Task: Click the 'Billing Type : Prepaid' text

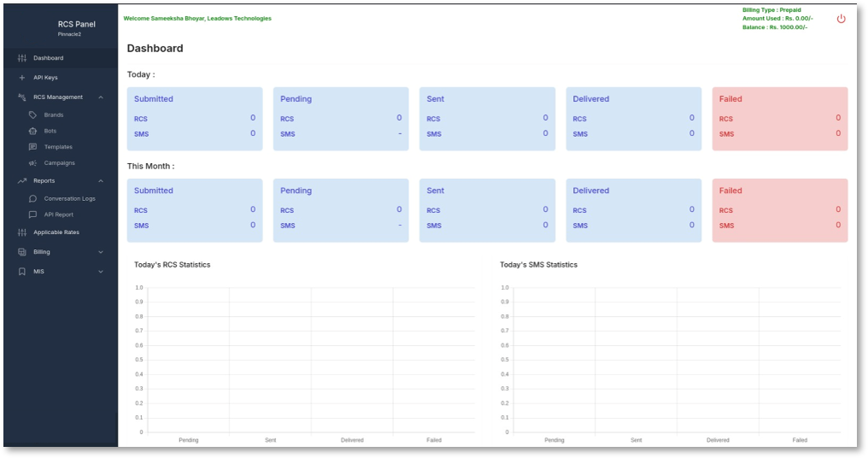Action: click(771, 10)
